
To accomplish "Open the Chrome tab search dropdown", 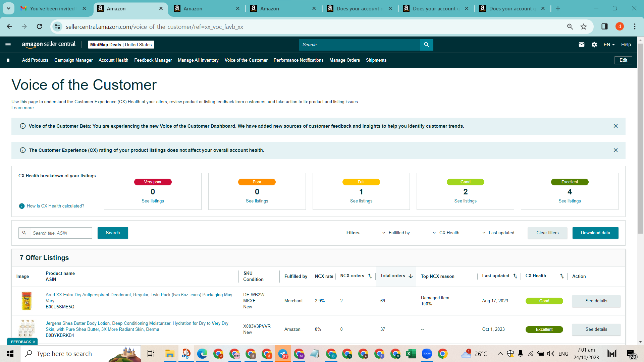I will point(8,8).
